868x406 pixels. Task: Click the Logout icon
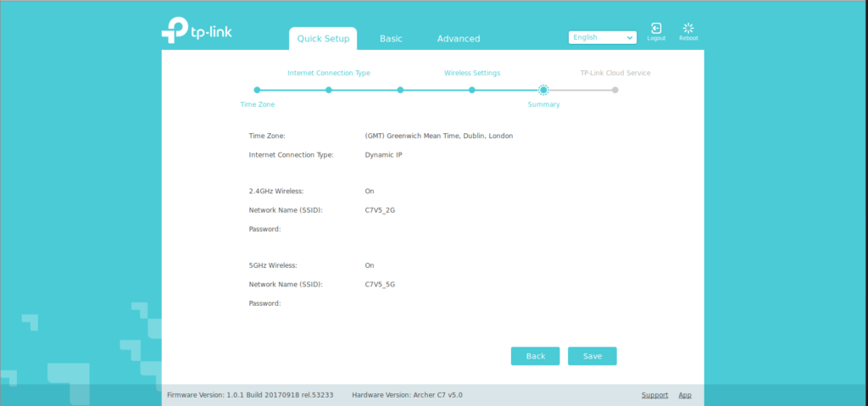656,30
